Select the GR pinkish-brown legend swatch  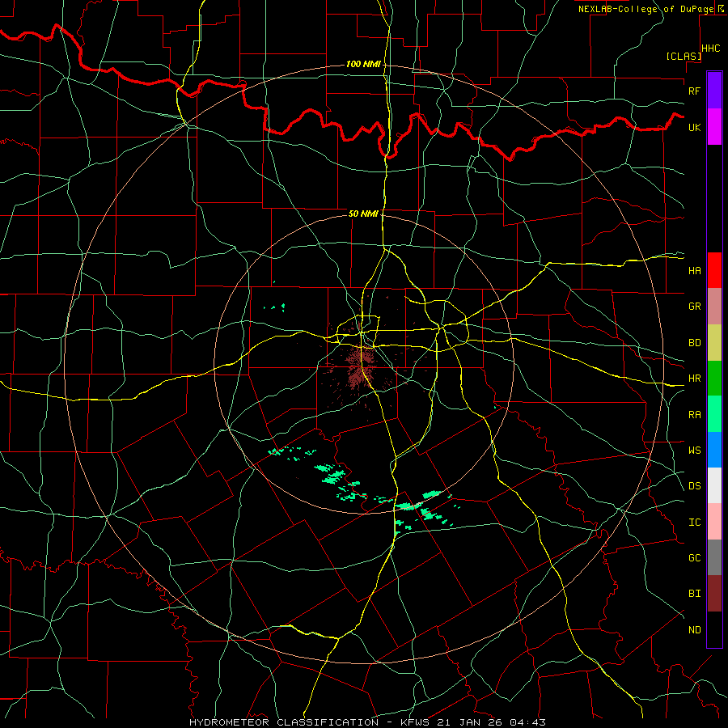714,307
